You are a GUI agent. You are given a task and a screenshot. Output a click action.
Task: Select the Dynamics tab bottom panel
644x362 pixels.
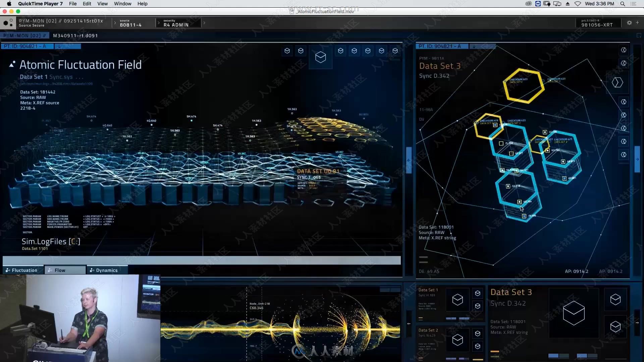point(107,270)
